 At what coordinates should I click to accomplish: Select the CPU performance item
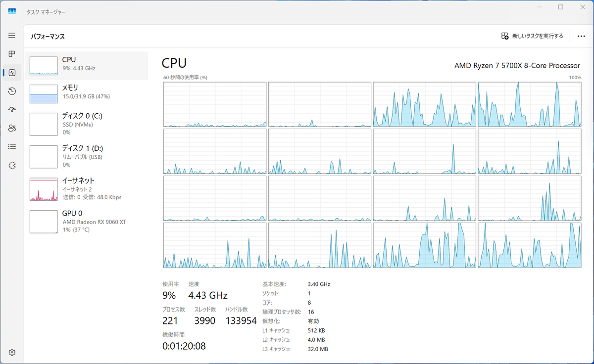click(x=87, y=66)
